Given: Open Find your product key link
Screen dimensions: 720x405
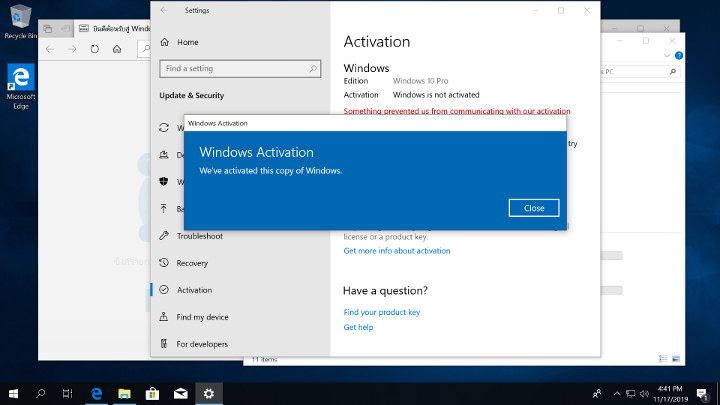Looking at the screenshot, I should click(x=382, y=312).
